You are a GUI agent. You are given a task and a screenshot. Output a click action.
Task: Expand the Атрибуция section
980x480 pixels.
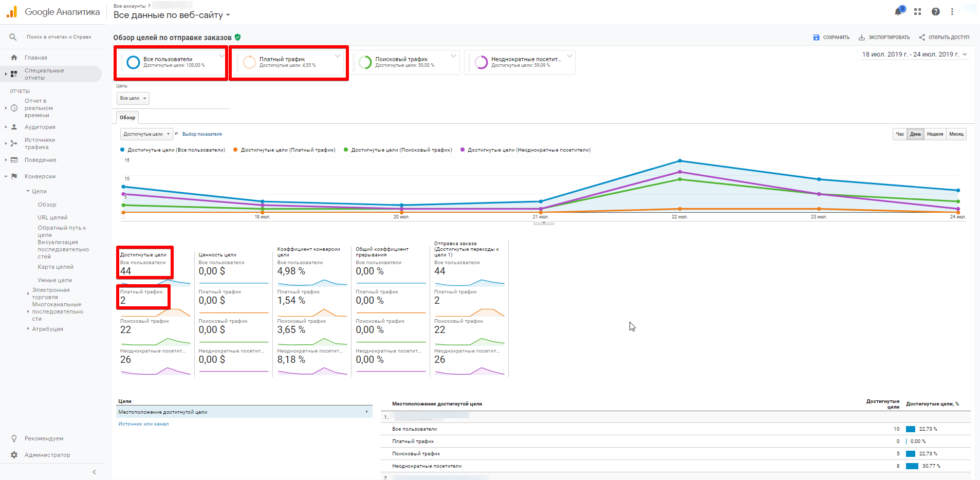(x=28, y=329)
